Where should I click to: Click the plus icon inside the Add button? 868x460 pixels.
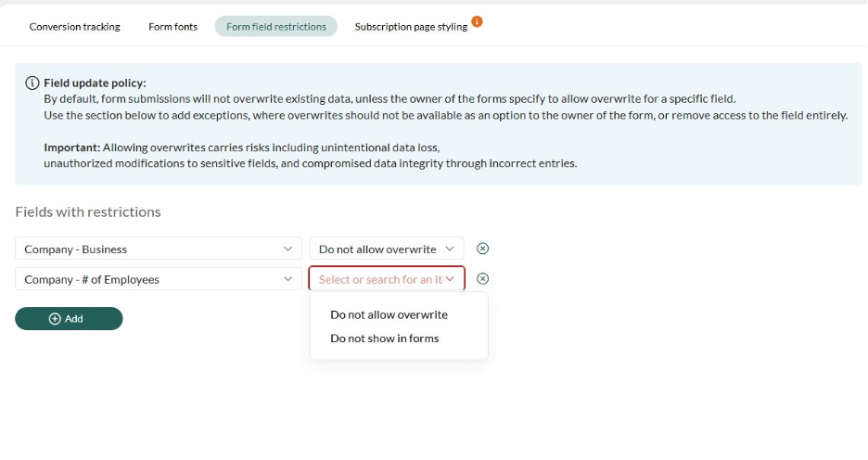55,319
